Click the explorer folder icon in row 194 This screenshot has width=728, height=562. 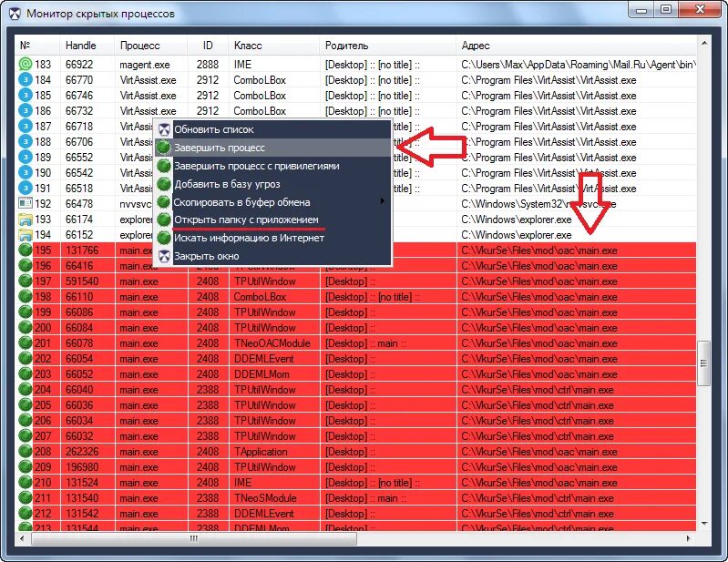[x=26, y=235]
